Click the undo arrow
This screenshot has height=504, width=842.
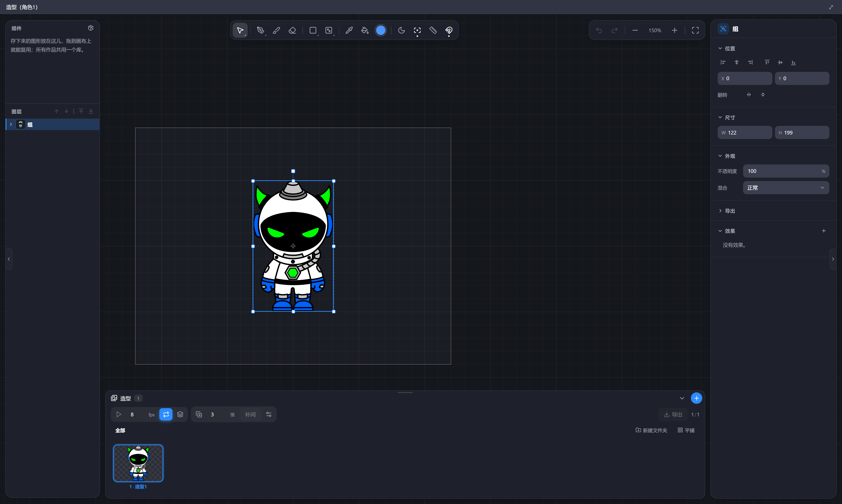[x=599, y=30]
